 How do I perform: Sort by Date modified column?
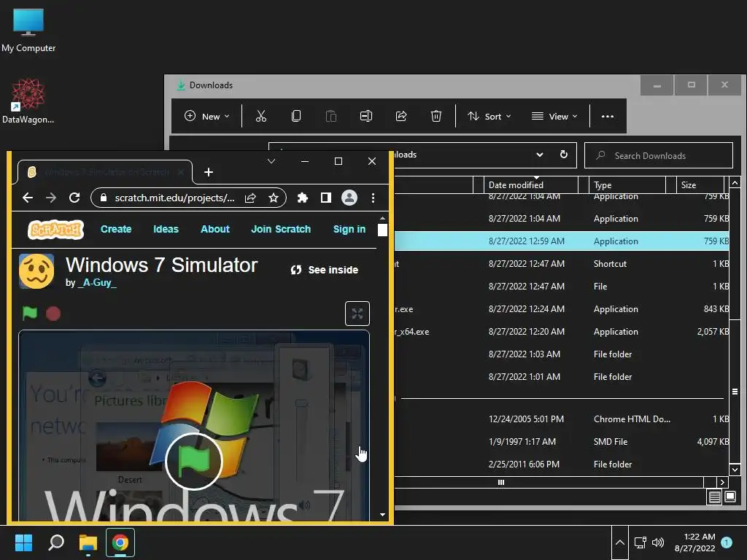point(531,184)
